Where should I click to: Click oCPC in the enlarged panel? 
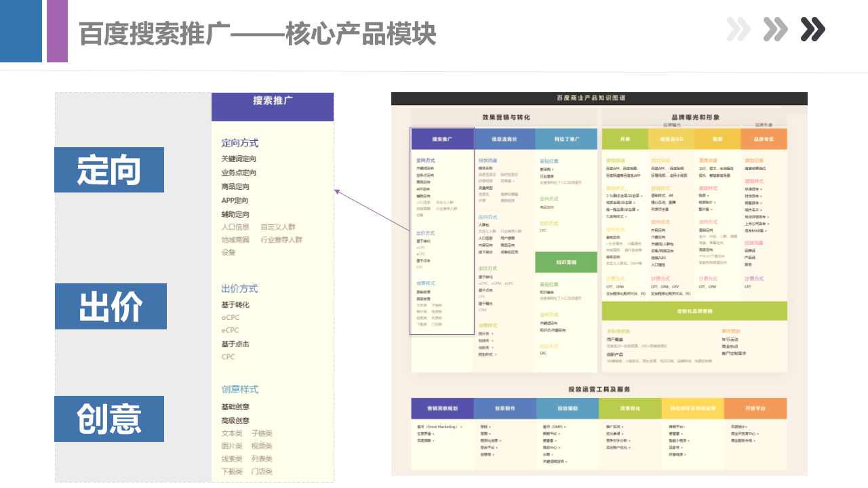(x=231, y=318)
